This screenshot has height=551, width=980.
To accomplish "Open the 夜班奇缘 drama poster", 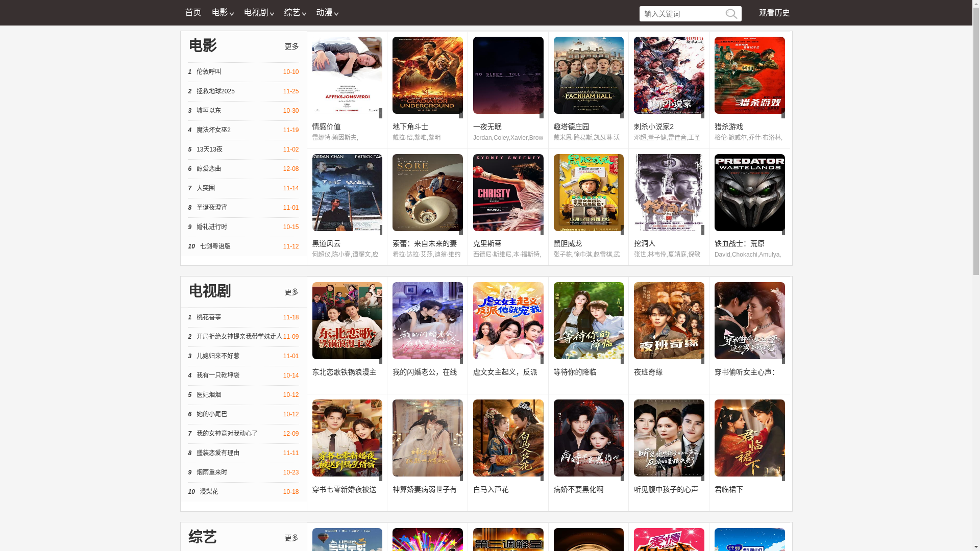I will click(x=669, y=320).
